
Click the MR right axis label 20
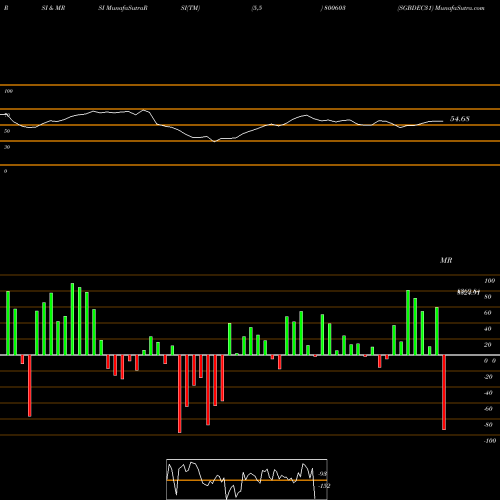488,345
